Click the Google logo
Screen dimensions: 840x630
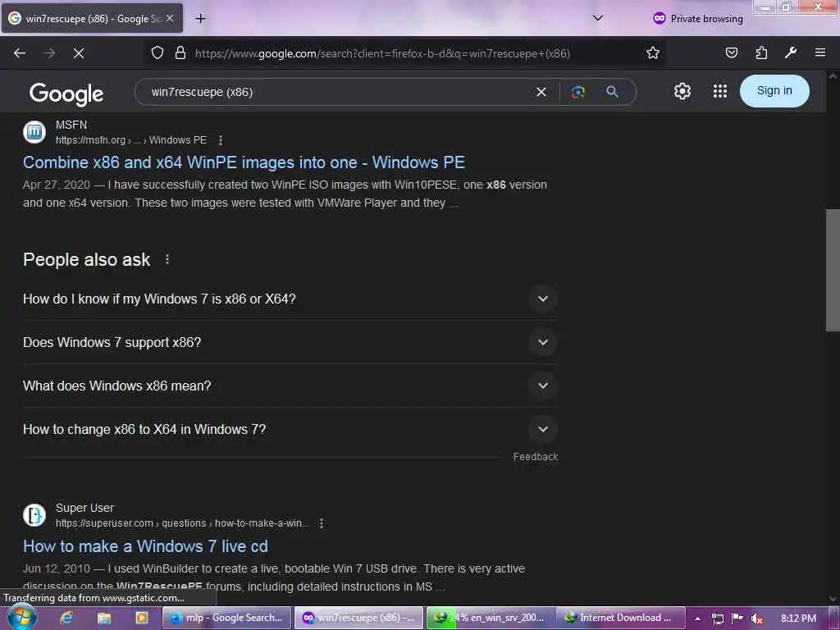(66, 94)
